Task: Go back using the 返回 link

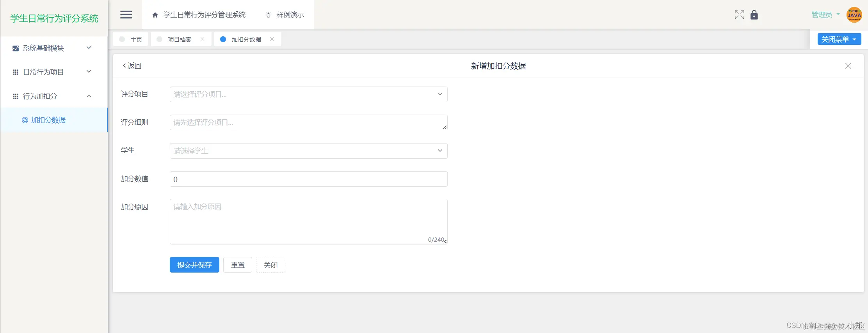Action: pos(132,66)
